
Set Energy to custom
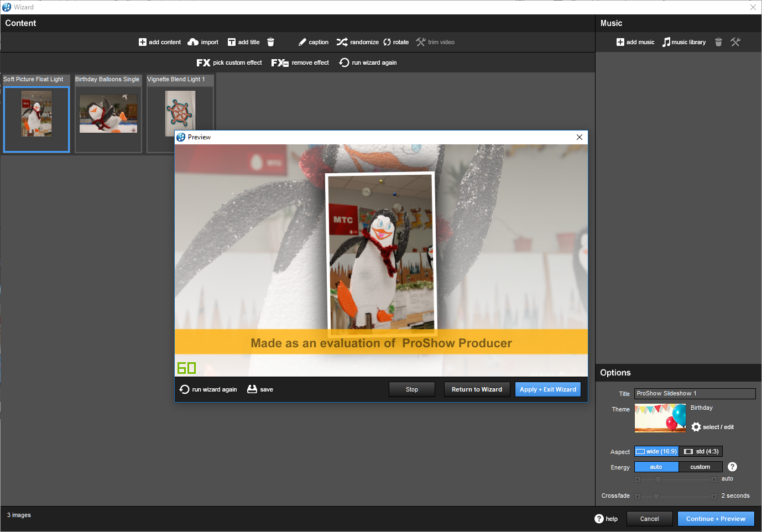700,467
